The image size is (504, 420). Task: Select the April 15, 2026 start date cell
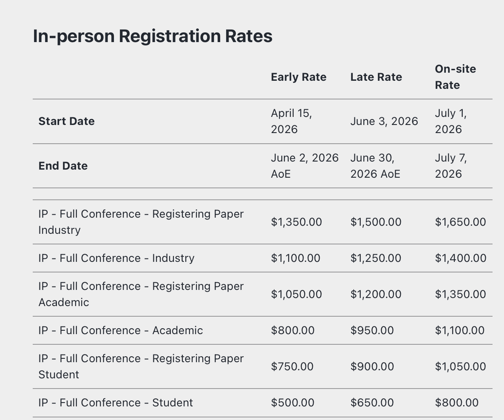292,121
